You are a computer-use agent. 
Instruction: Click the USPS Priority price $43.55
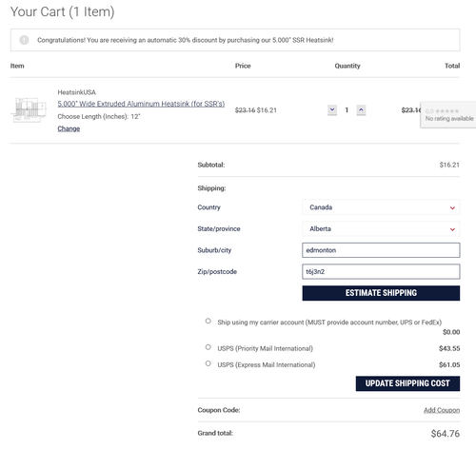[x=449, y=348]
